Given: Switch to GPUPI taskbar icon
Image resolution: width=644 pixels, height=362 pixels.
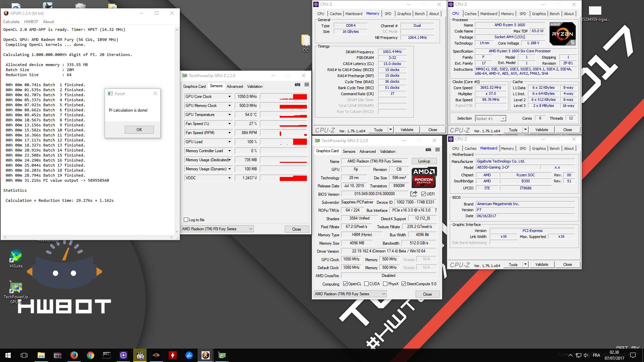Looking at the screenshot, I should [205, 355].
